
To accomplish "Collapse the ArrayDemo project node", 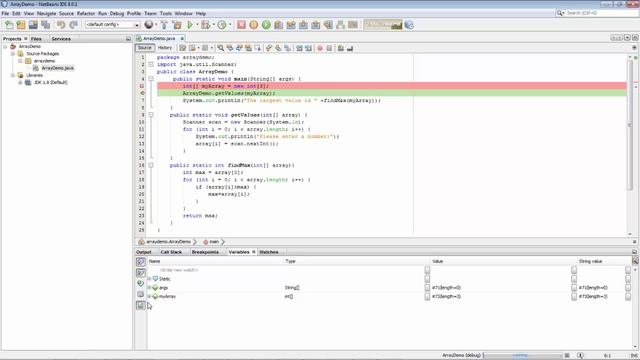I will 5,47.
